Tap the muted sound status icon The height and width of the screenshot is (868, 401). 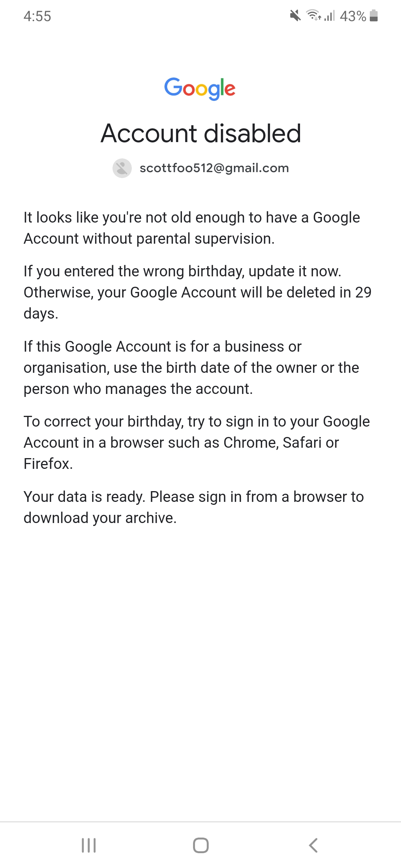point(295,16)
